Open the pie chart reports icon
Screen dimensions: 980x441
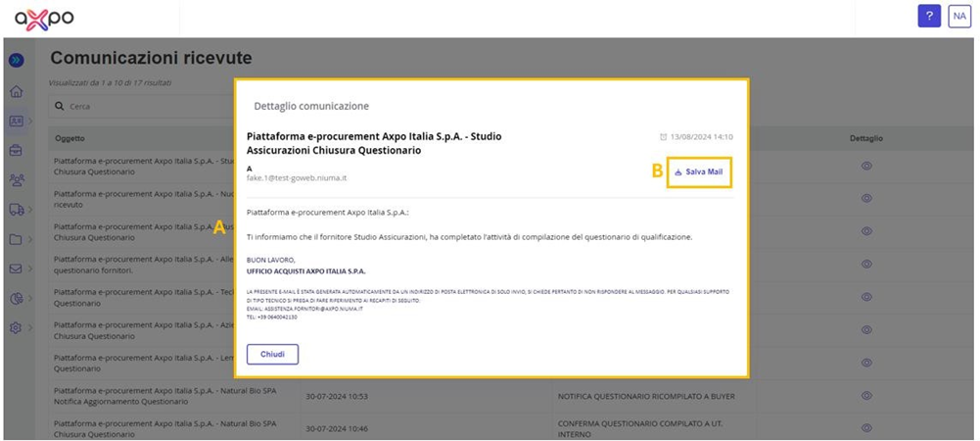coord(17,298)
